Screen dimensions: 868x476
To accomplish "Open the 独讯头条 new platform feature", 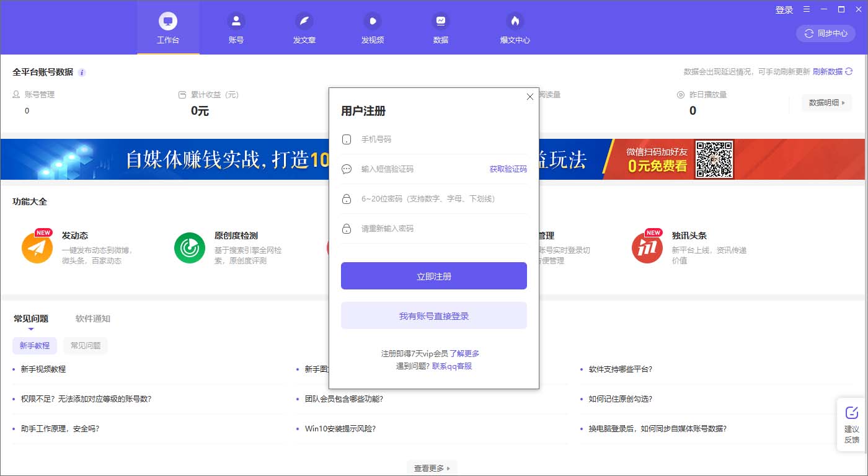I will [647, 247].
